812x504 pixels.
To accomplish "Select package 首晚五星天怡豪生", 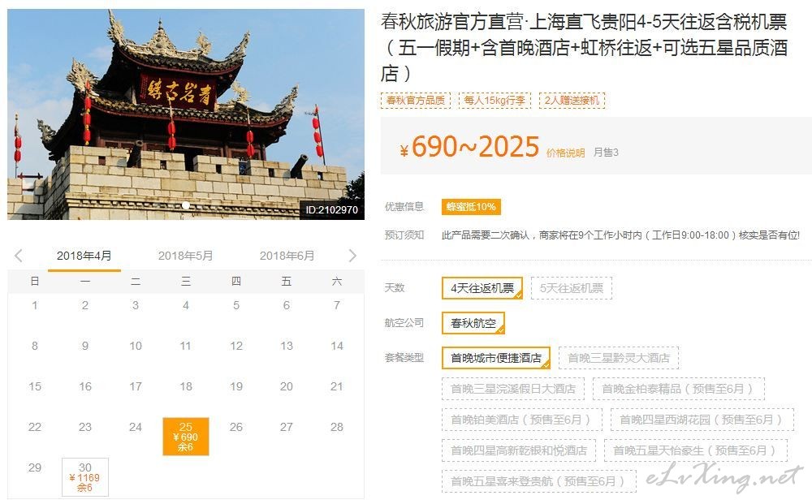I will pos(696,450).
